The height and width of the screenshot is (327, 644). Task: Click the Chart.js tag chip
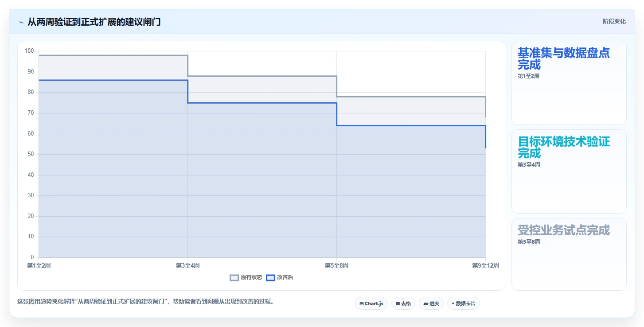coord(371,304)
